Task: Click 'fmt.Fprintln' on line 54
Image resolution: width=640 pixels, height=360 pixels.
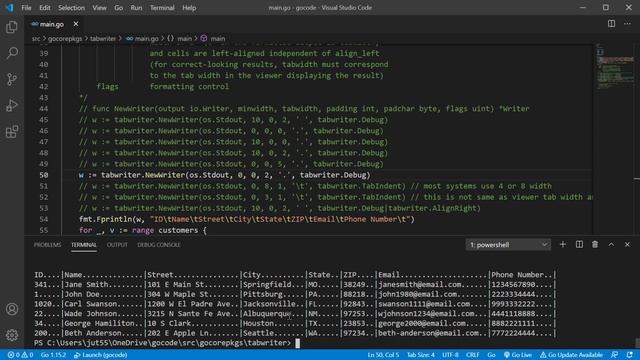Action: pyautogui.click(x=105, y=219)
